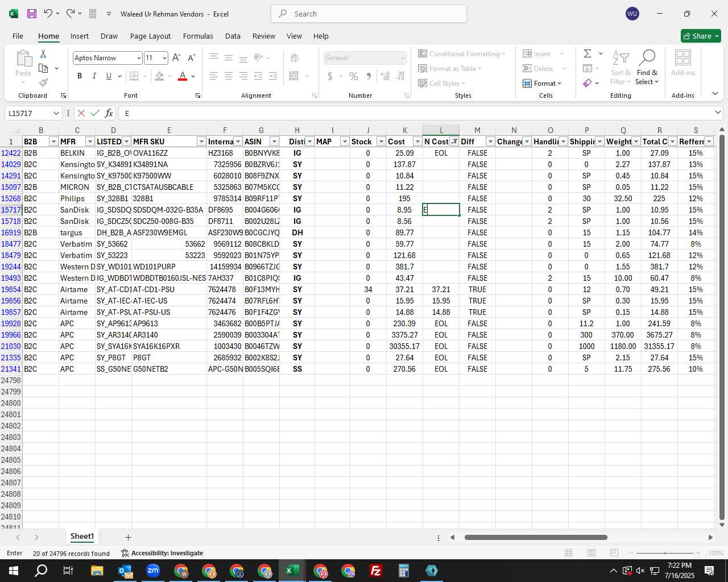Open Zoom app from taskbar
This screenshot has width=728, height=582.
click(x=153, y=571)
